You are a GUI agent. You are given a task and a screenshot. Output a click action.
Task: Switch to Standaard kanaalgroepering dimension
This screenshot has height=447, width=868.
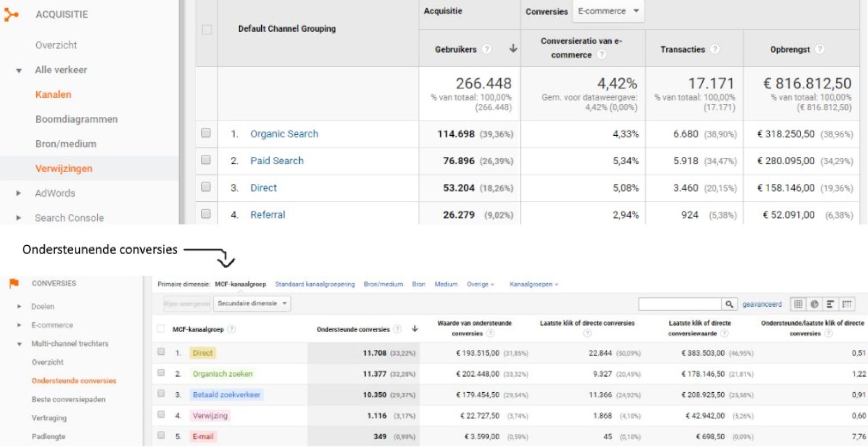(x=315, y=284)
